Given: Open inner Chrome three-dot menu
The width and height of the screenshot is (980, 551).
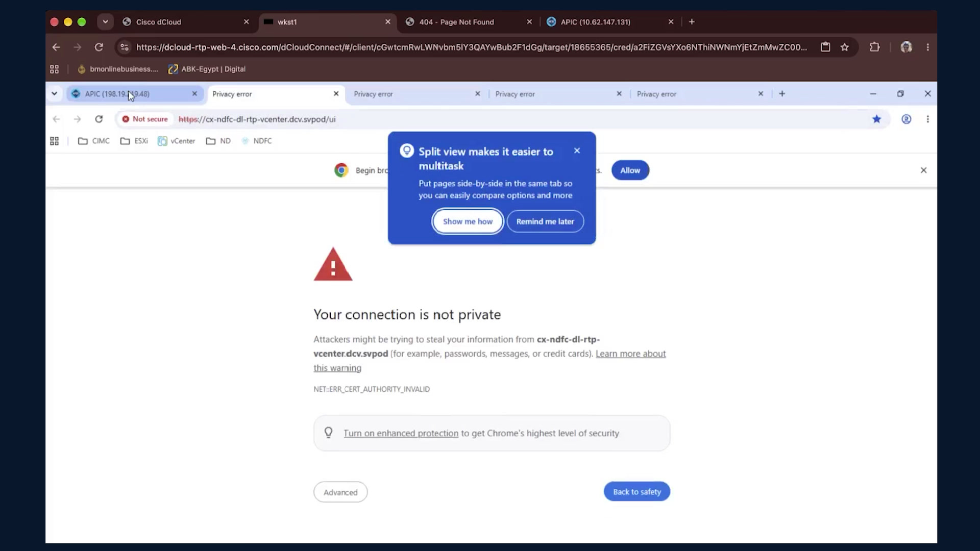Looking at the screenshot, I should click(x=928, y=119).
